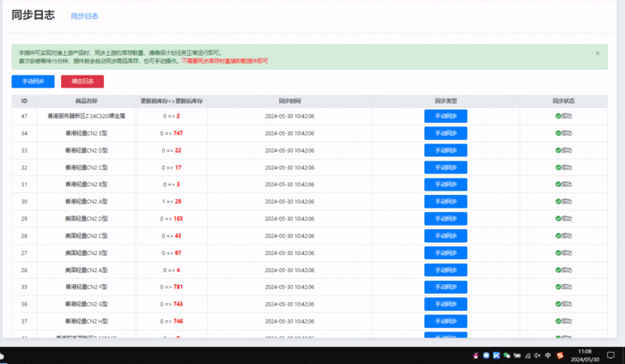This screenshot has height=364, width=625.
Task: Click the red Sogou input tray icon
Action: pos(559,355)
